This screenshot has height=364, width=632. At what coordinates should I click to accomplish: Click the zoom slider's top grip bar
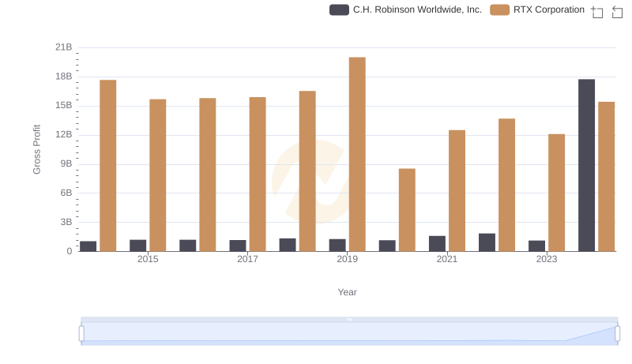click(x=349, y=320)
